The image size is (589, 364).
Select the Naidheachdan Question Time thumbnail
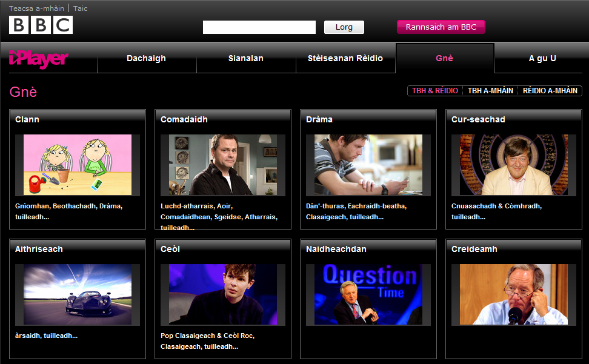368,294
